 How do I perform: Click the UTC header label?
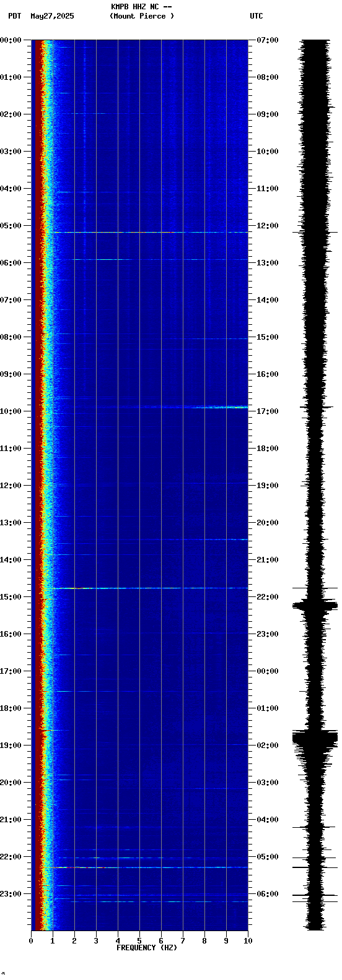[256, 16]
